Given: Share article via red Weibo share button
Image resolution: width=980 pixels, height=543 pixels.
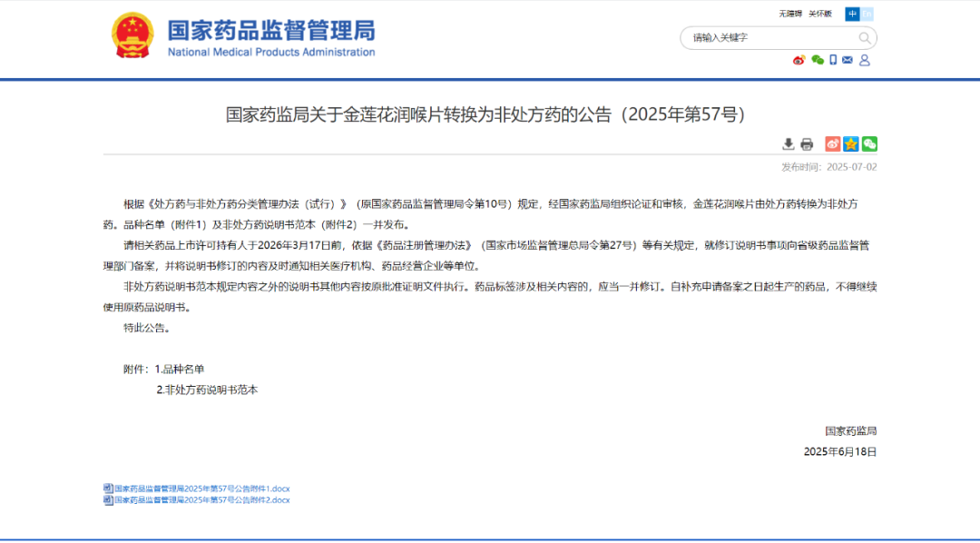Looking at the screenshot, I should coord(832,143).
